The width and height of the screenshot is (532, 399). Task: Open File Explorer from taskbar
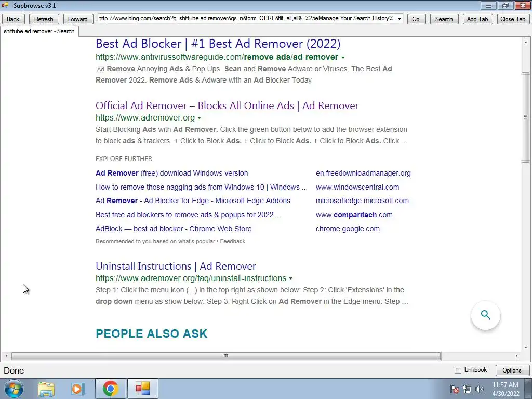click(x=46, y=389)
